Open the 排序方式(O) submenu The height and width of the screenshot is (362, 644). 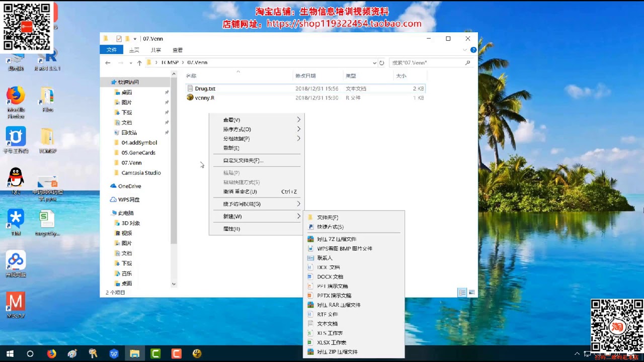click(x=256, y=129)
